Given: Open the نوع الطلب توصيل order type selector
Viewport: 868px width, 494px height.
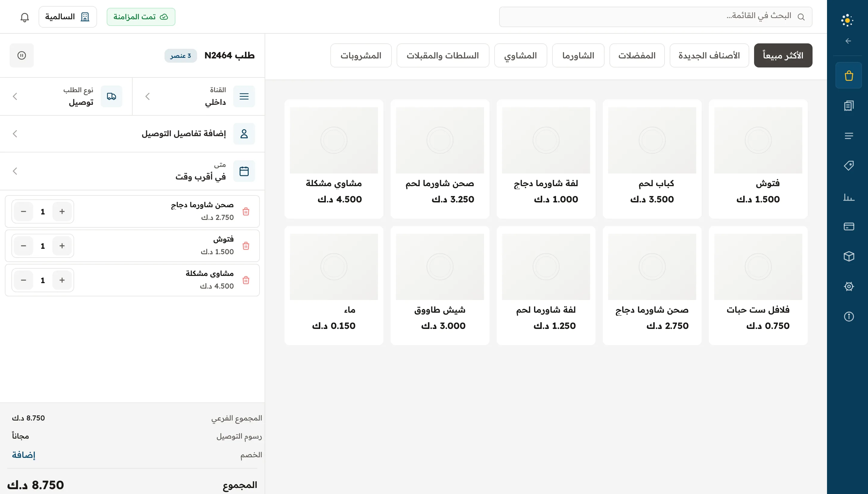Looking at the screenshot, I should pyautogui.click(x=66, y=96).
